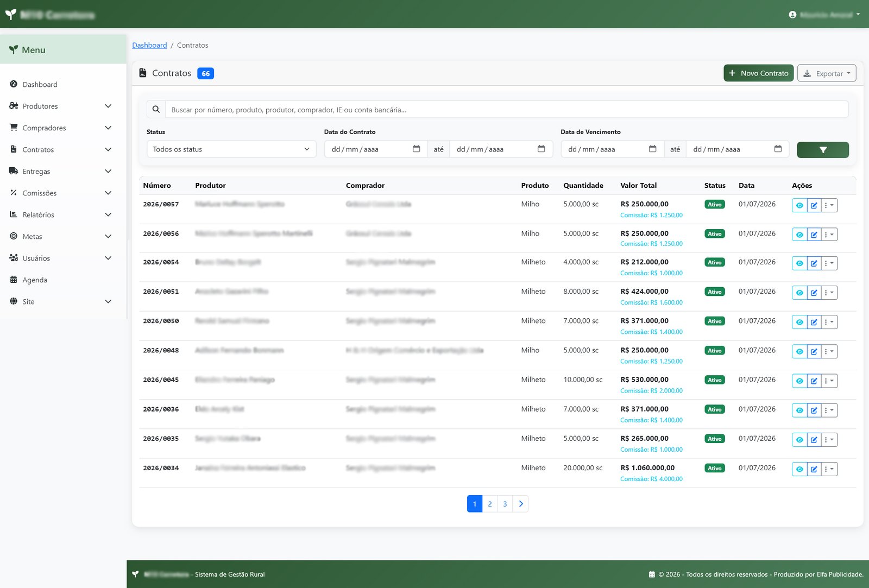Screen dimensions: 869x588
Task: View contract 2026/0035 eye icon
Action: 799,439
